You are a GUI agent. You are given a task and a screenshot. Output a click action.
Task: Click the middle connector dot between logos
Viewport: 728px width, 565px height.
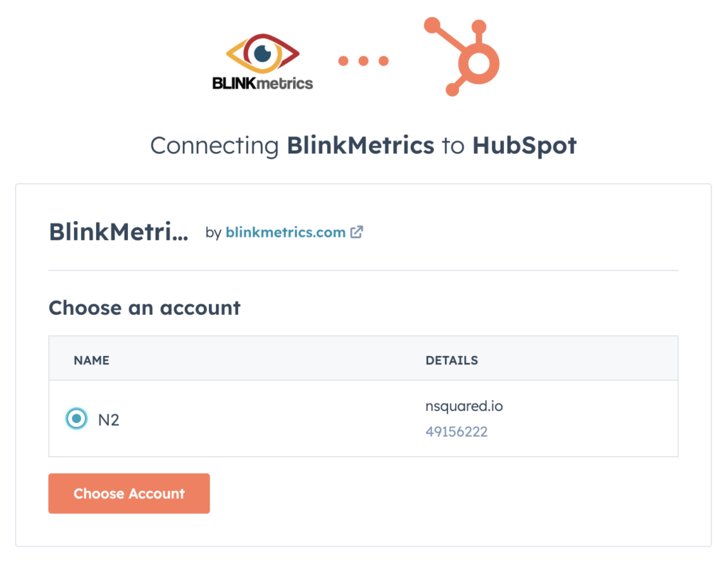(363, 60)
